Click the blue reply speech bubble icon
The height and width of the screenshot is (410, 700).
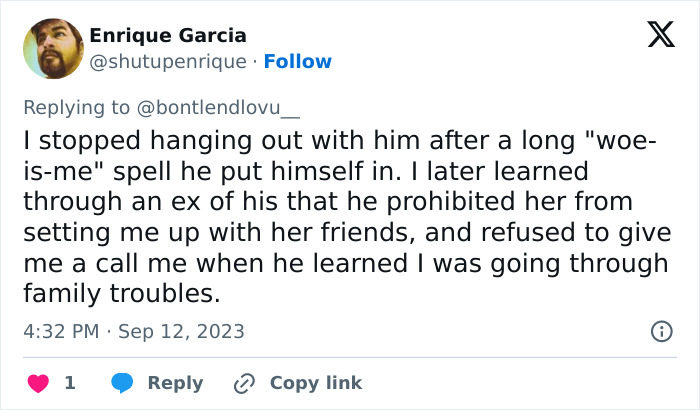point(122,383)
